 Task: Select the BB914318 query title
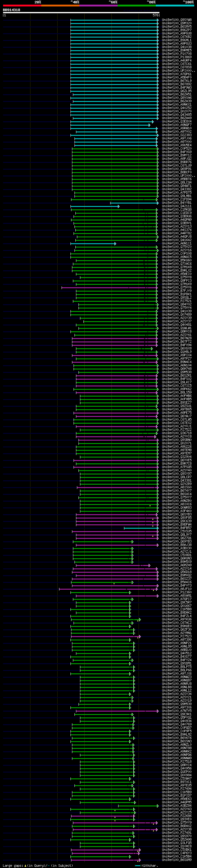[11, 10]
